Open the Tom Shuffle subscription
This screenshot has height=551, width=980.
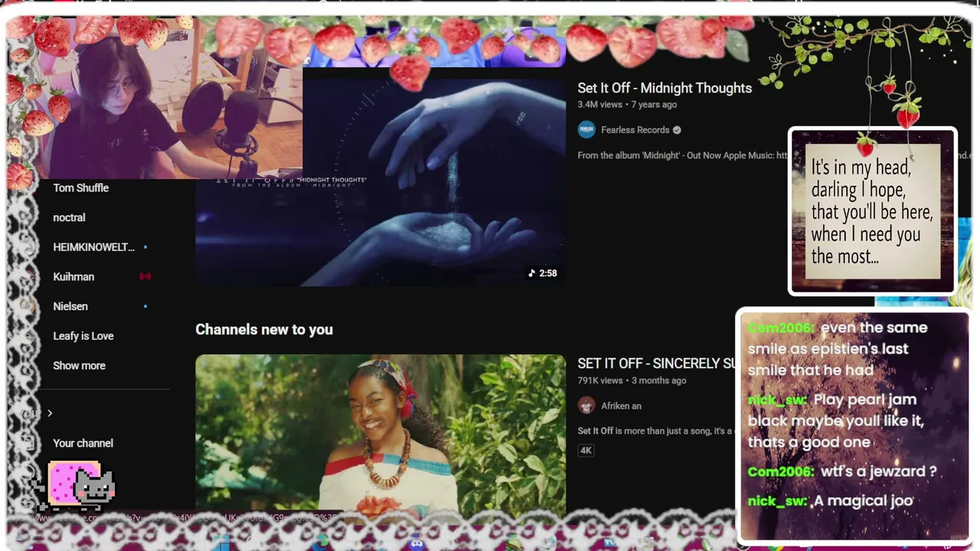click(x=80, y=188)
